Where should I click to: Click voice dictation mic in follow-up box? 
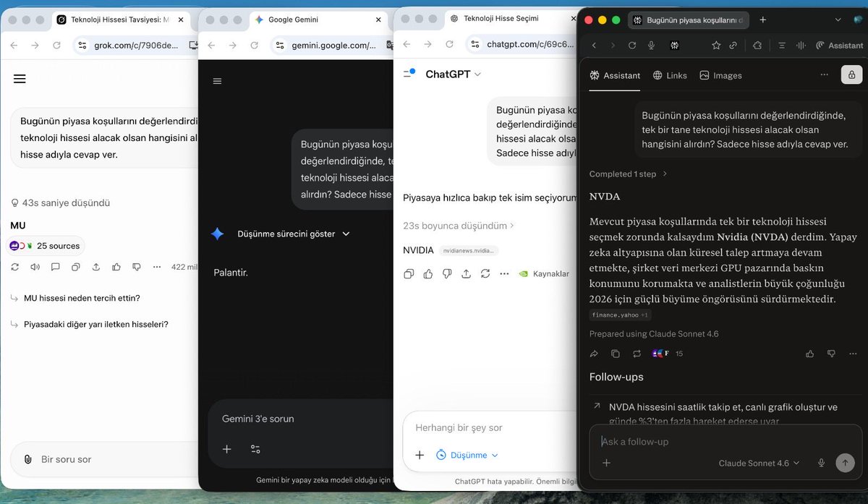[821, 463]
